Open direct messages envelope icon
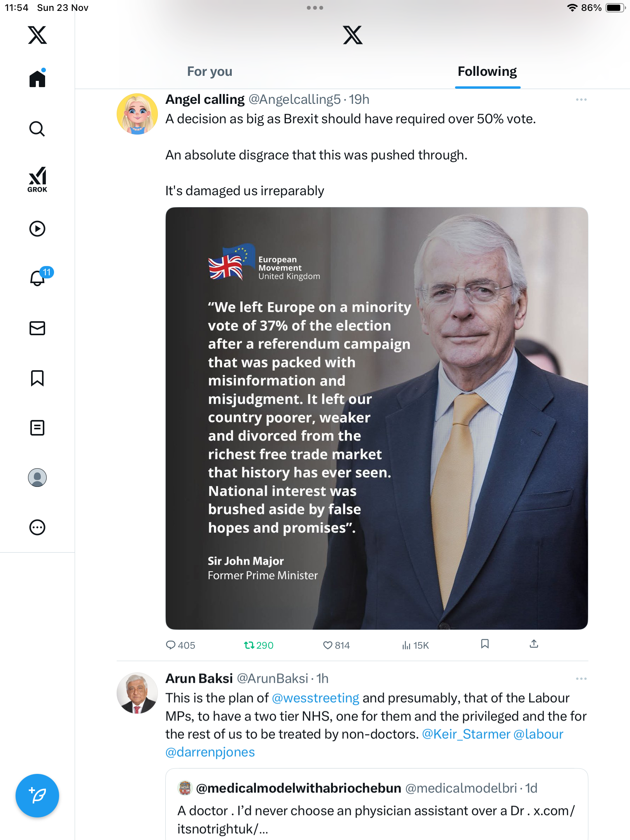Viewport: 630px width, 840px height. [37, 328]
